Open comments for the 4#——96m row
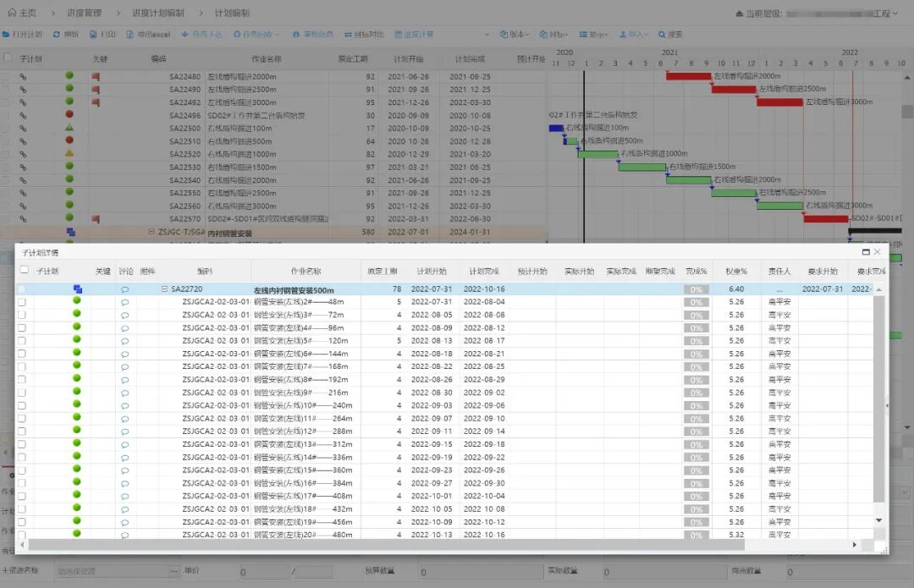Screen dimensions: 914x588 tap(124, 328)
